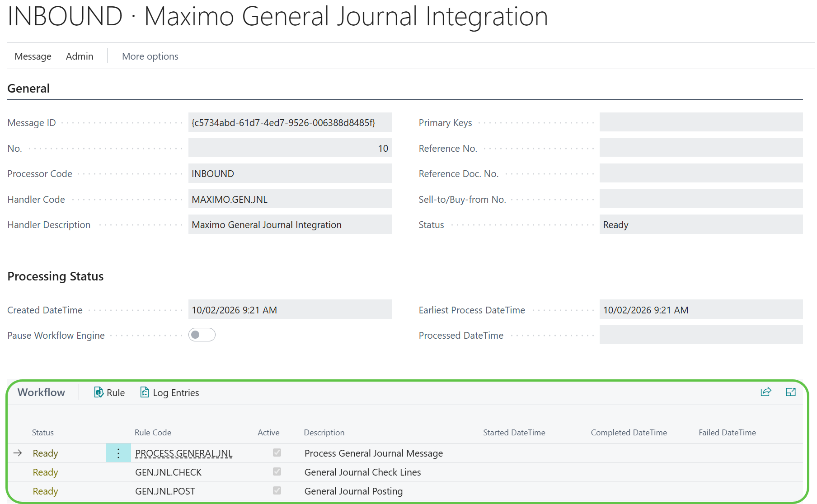
Task: Click the Completed DateTime column header
Action: coord(629,433)
